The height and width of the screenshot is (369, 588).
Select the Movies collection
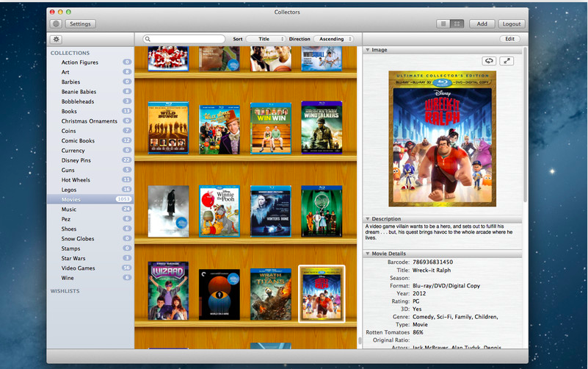[x=90, y=199]
